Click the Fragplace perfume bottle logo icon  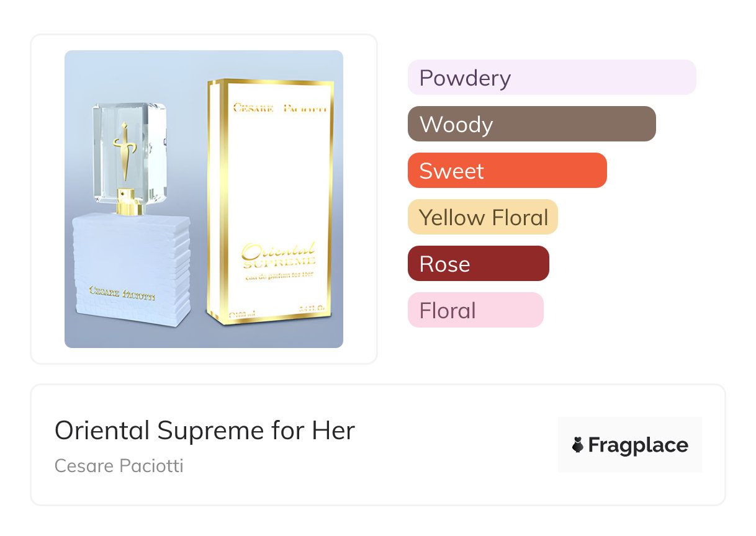(578, 445)
